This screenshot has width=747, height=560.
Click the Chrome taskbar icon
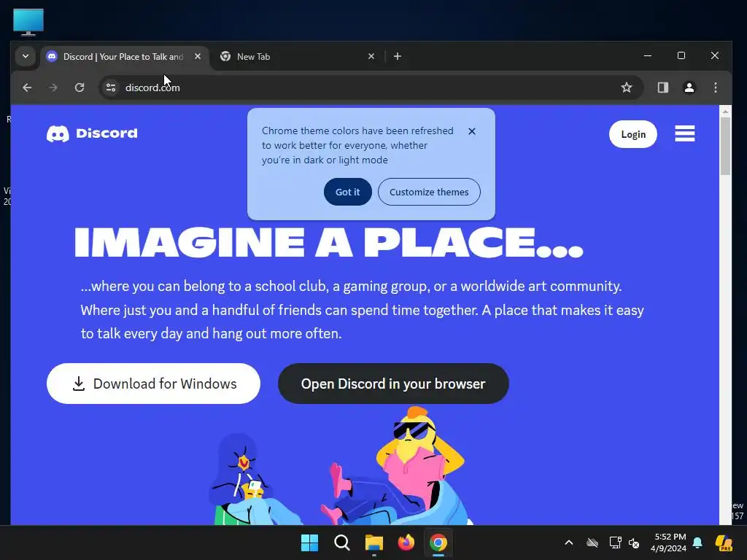[x=438, y=542]
